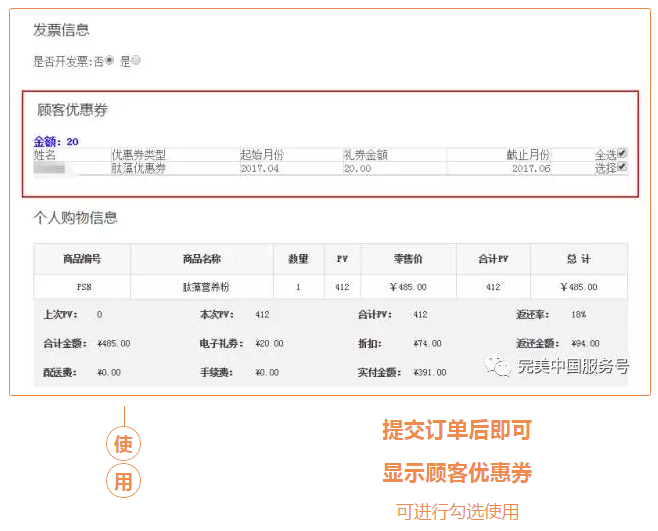Click the circled 用 label

[123, 481]
